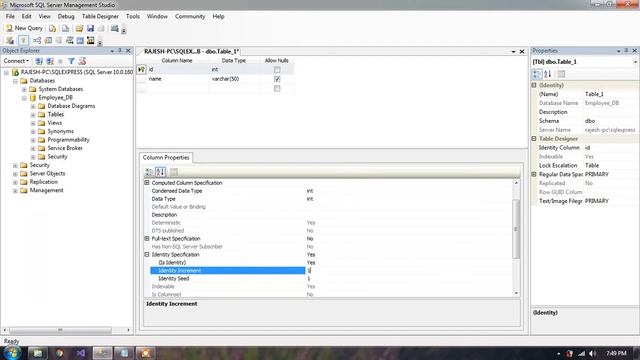640x360 pixels.
Task: Click the Set Primary Key icon in toolbar
Action: (23, 40)
